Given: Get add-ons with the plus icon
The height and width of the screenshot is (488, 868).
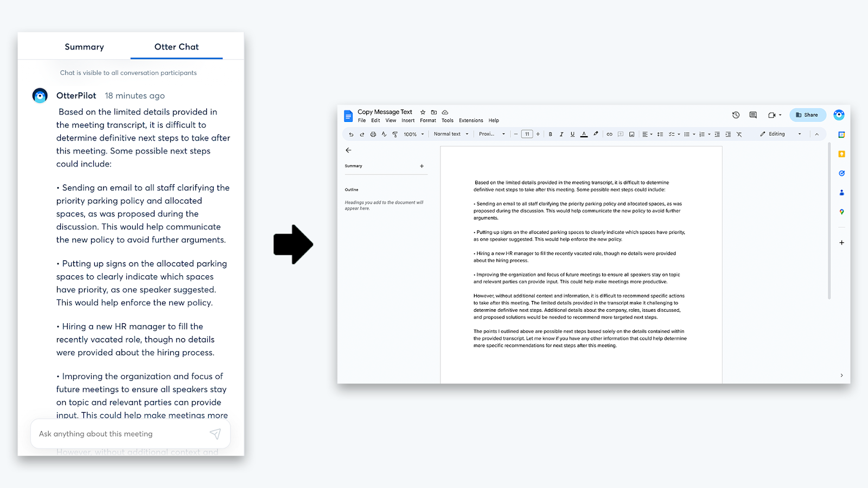Looking at the screenshot, I should coord(841,242).
